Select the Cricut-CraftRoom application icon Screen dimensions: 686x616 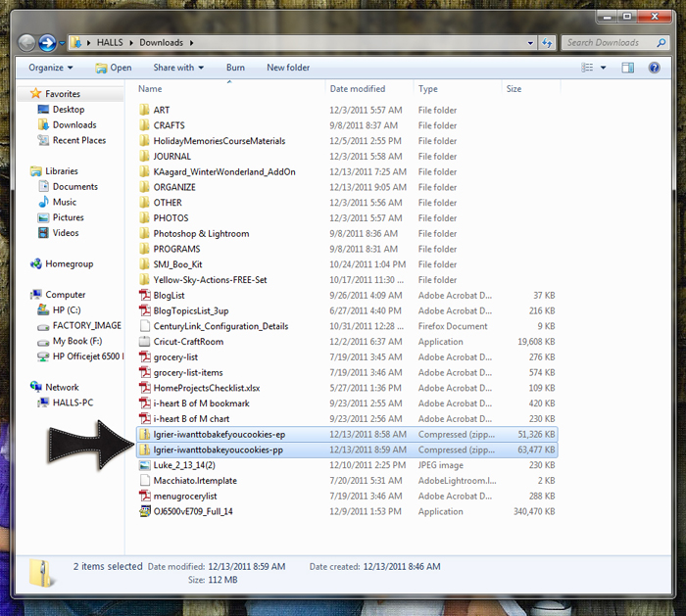(x=144, y=341)
